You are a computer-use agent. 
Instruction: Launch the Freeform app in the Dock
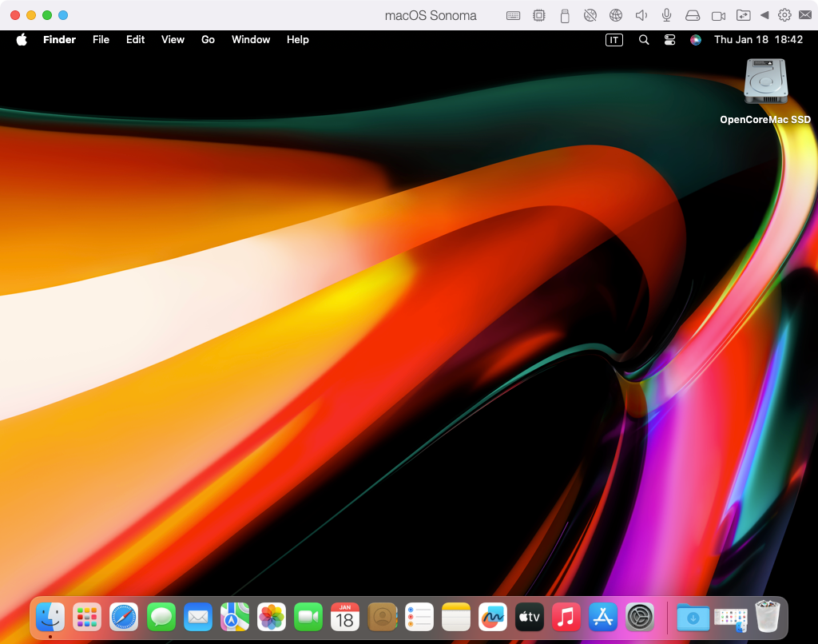pyautogui.click(x=493, y=617)
